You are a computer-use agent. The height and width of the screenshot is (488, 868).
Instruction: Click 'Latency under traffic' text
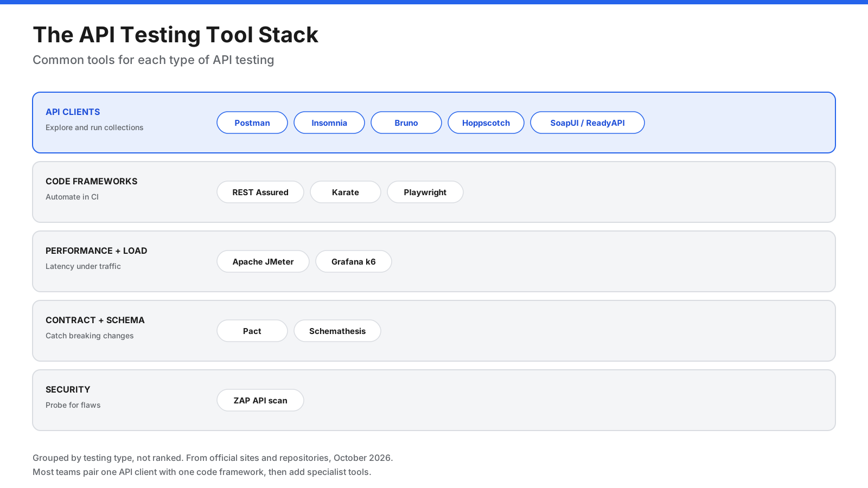coord(83,266)
